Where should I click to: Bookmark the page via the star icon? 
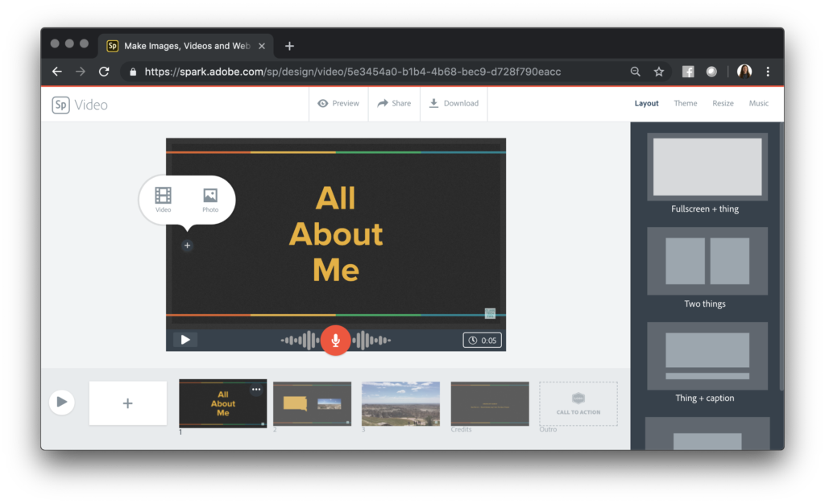(x=658, y=72)
